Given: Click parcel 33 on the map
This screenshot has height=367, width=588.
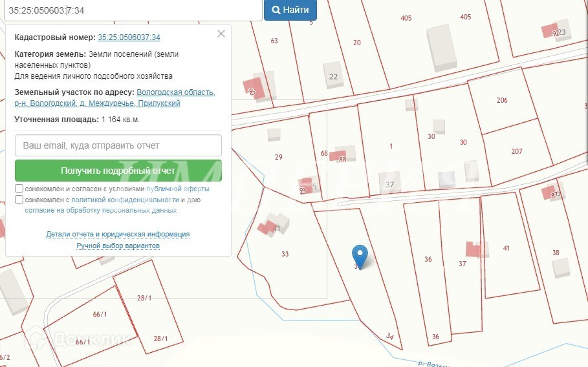Looking at the screenshot, I should coord(285,254).
